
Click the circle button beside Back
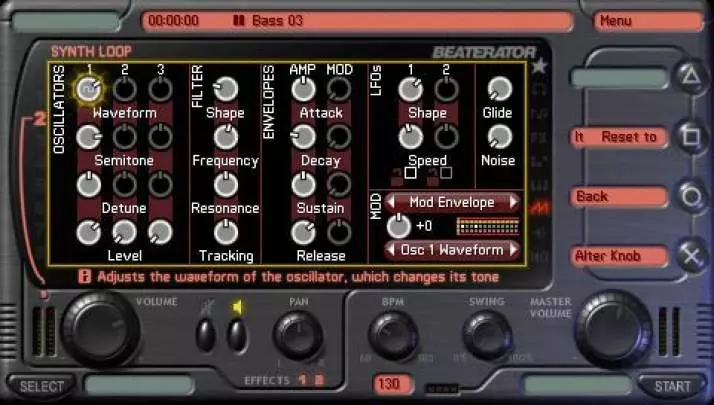(691, 196)
